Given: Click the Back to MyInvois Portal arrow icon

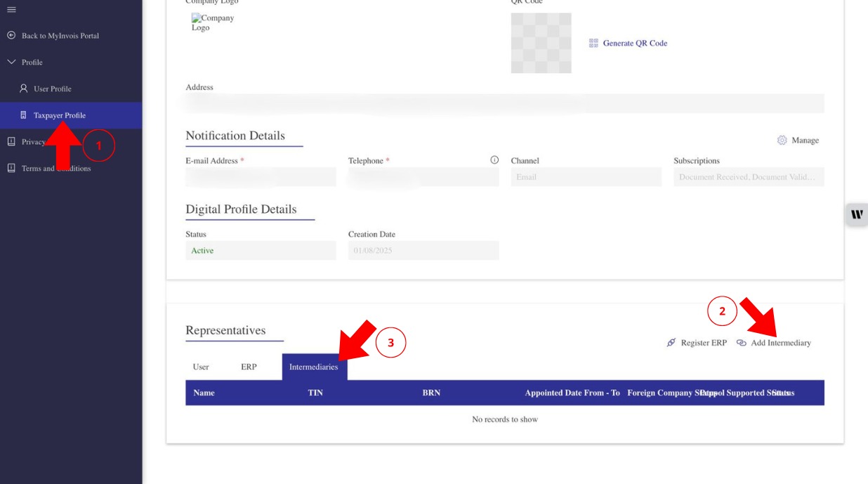Looking at the screenshot, I should coord(11,35).
